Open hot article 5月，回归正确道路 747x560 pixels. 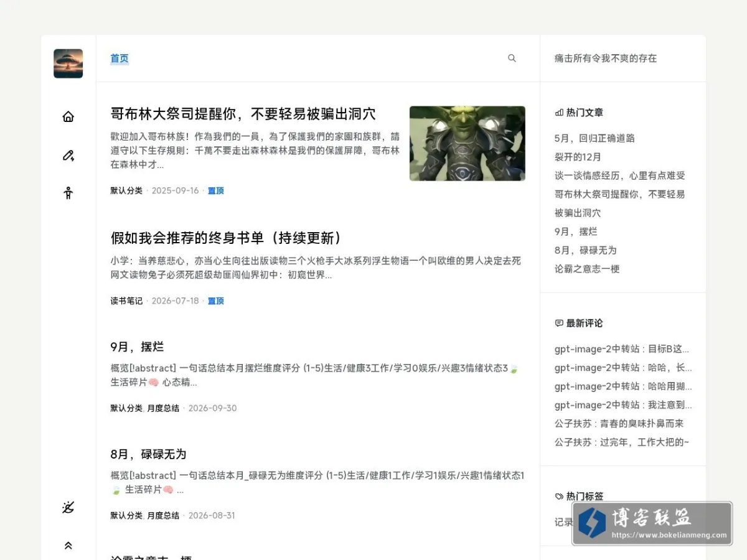pos(594,138)
